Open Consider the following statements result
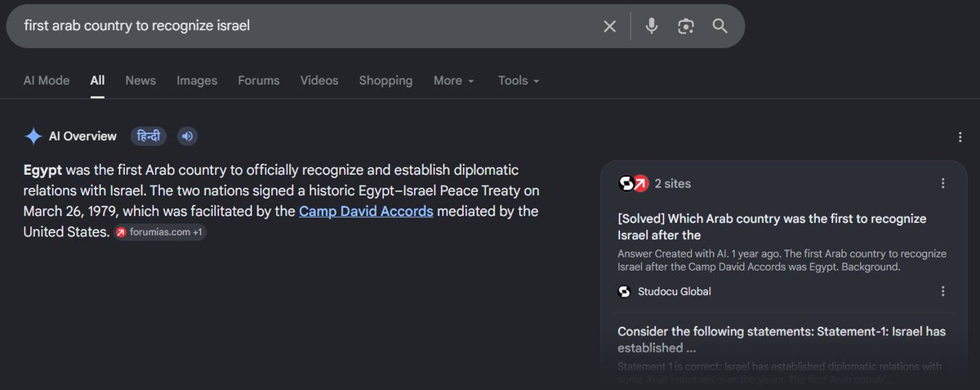The height and width of the screenshot is (390, 980). point(782,339)
